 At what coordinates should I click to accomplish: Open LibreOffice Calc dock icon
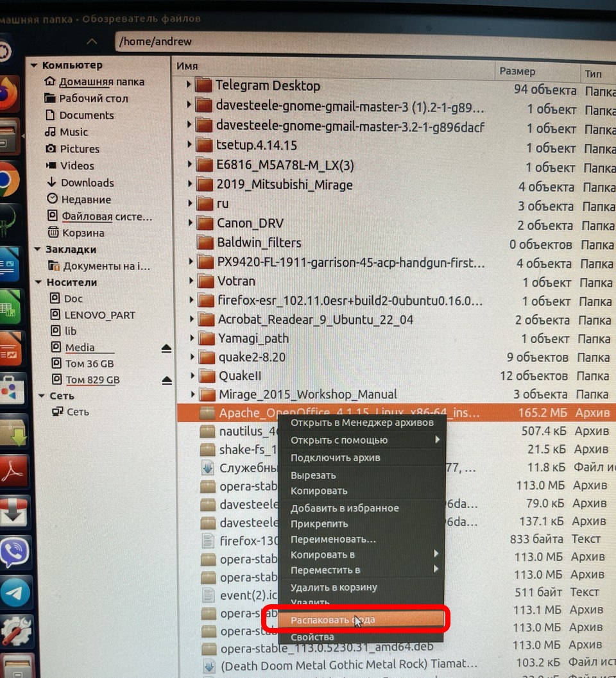[10, 307]
